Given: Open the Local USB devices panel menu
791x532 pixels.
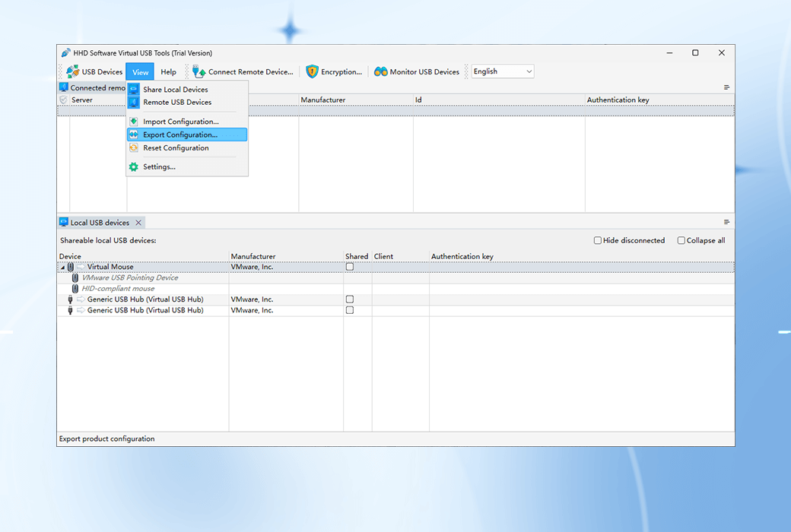Looking at the screenshot, I should (x=726, y=221).
